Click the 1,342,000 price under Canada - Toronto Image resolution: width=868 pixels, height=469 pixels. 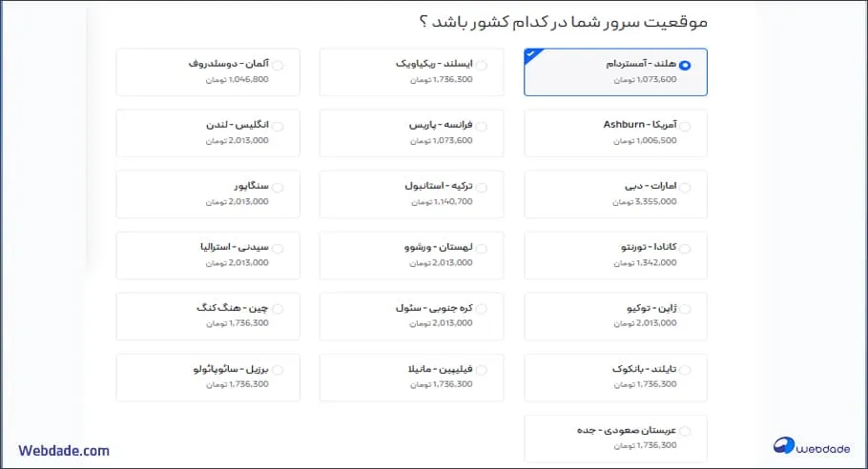coord(645,263)
